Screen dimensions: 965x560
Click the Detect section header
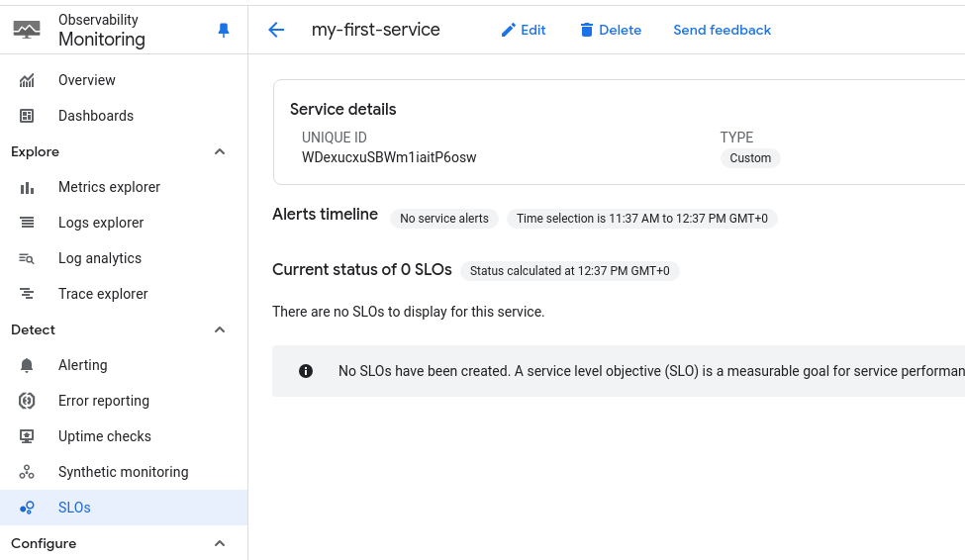point(34,329)
